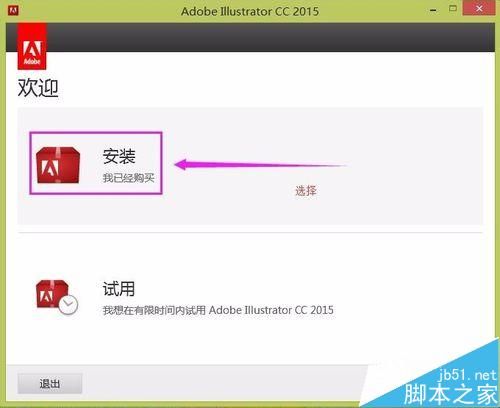The width and height of the screenshot is (500, 408).
Task: Click the title bar Illustrator app icon
Action: pyautogui.click(x=13, y=10)
